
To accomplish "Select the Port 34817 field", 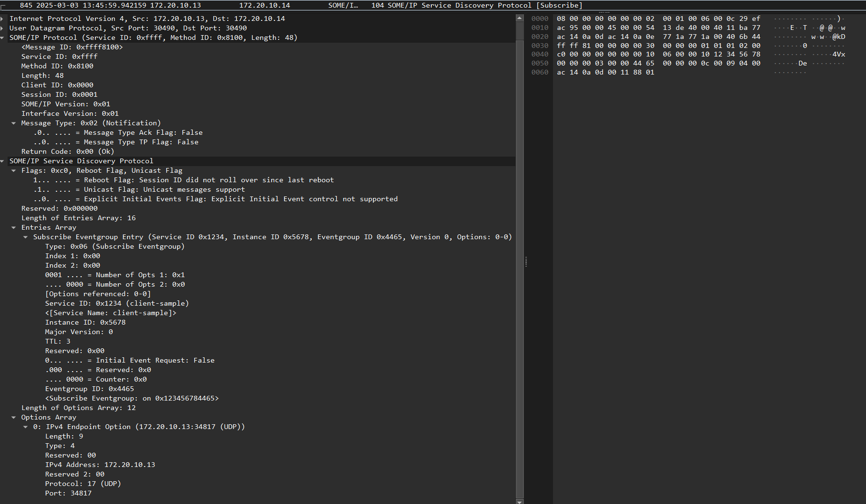I will (68, 493).
